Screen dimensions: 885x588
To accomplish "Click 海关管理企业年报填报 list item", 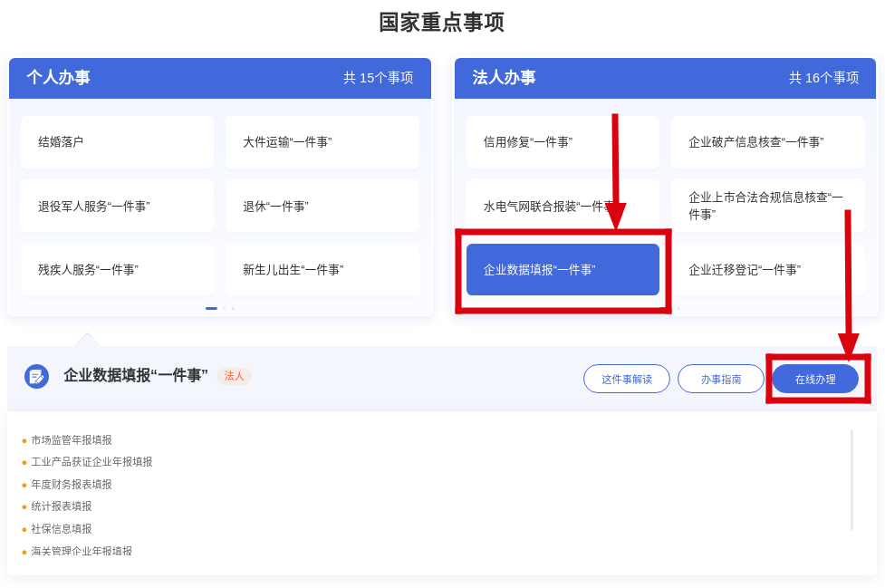I will pos(82,551).
